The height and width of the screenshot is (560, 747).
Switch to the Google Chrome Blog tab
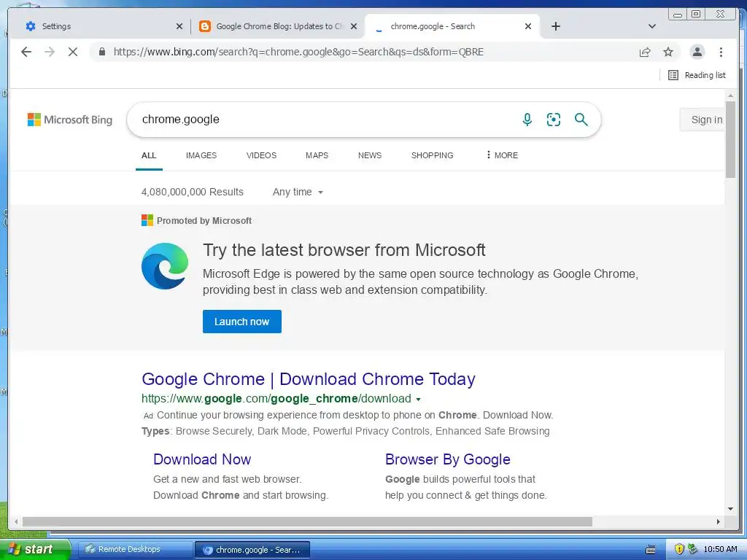click(276, 26)
